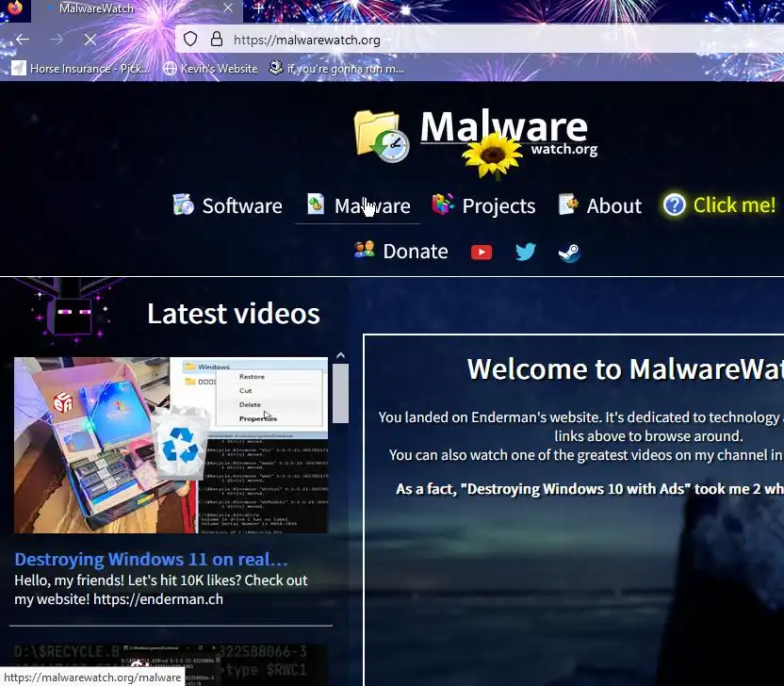This screenshot has height=686, width=784.
Task: Open the About menu item
Action: 600,205
